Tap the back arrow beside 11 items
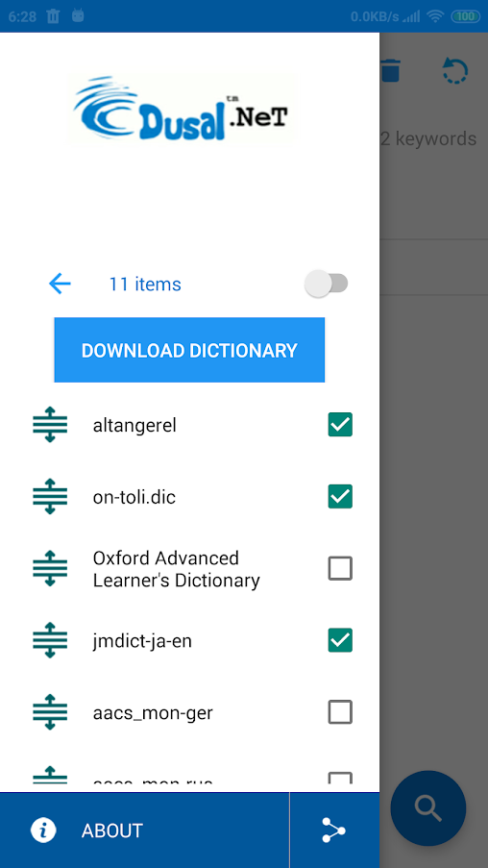 (60, 284)
